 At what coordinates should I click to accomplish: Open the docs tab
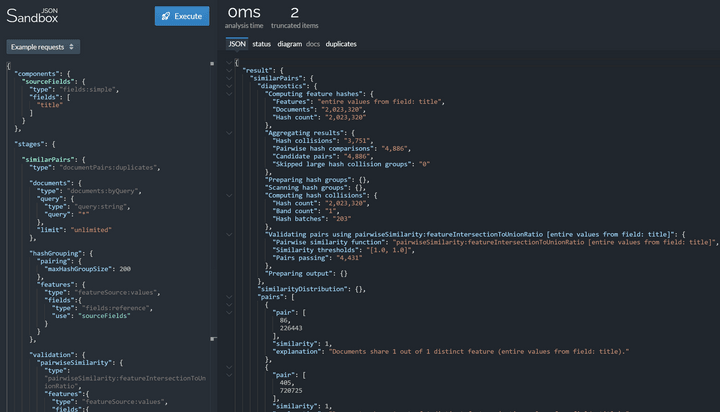tap(313, 44)
